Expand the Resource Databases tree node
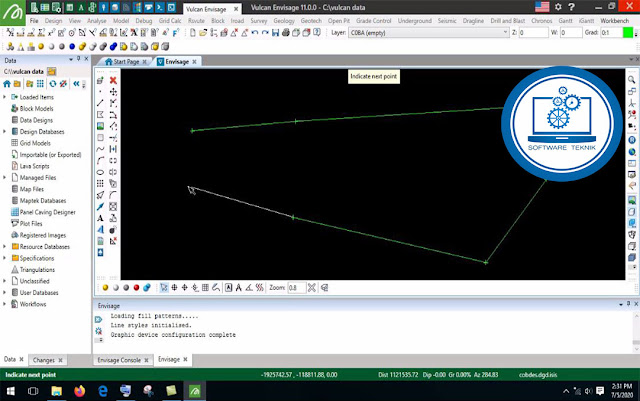 pos(4,247)
